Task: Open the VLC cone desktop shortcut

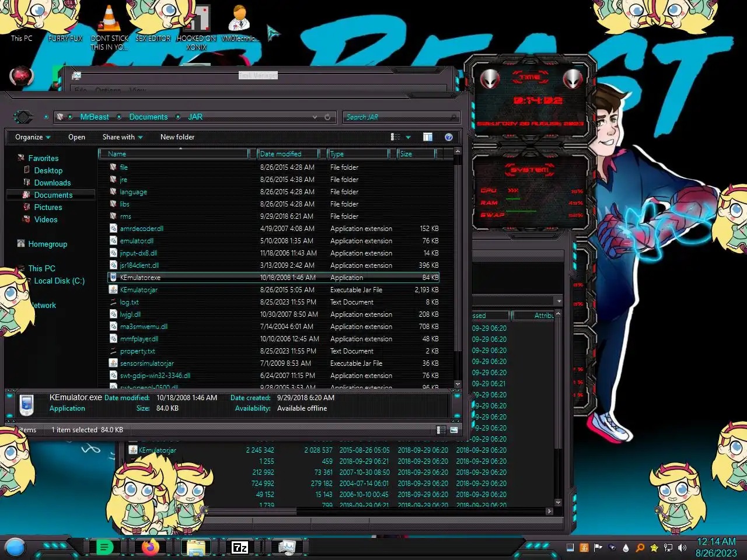Action: (x=109, y=26)
